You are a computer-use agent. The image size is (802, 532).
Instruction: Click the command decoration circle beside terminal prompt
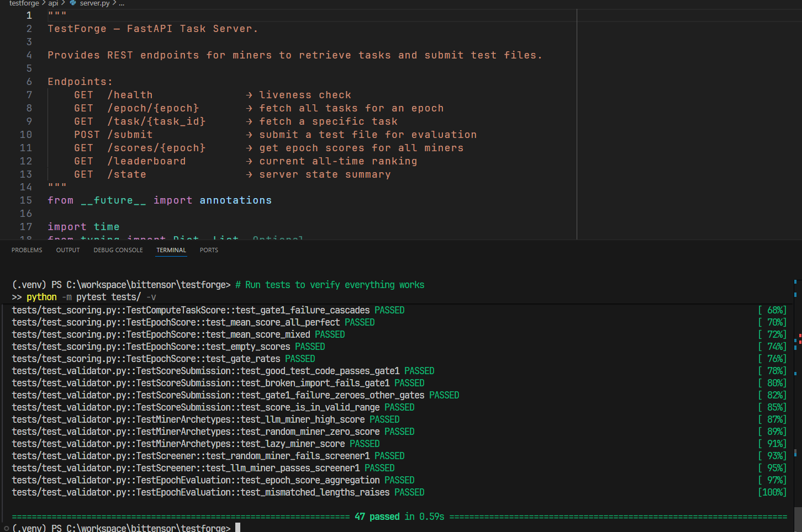coord(6,528)
